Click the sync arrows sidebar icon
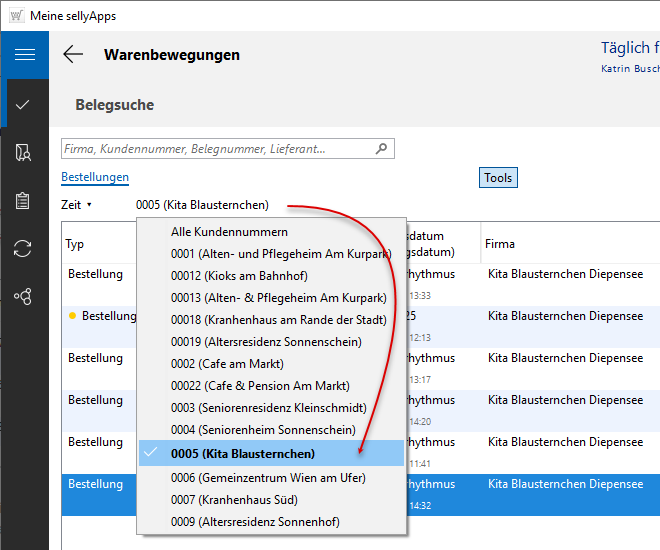This screenshot has width=660, height=550. click(24, 248)
